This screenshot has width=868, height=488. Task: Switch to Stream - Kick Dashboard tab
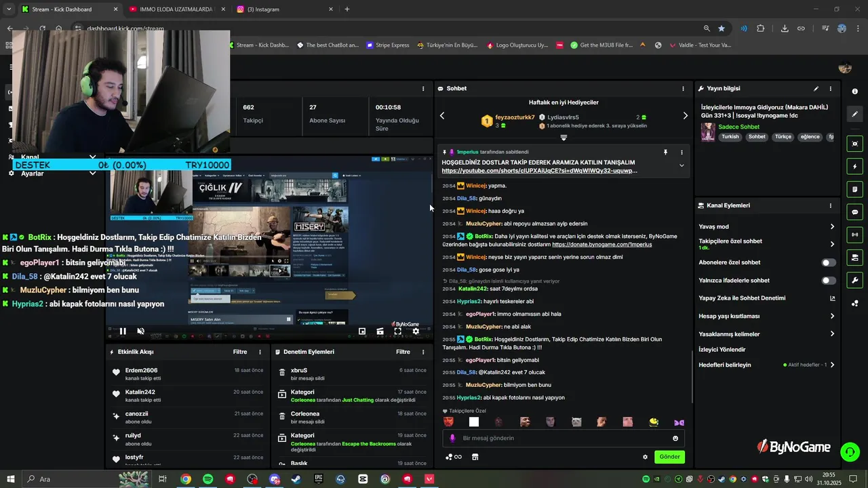[x=71, y=9]
